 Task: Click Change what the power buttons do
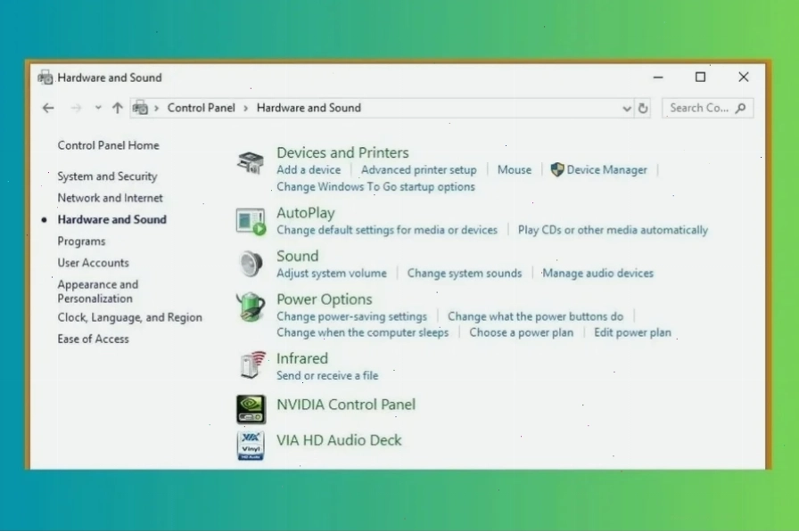[x=536, y=316]
